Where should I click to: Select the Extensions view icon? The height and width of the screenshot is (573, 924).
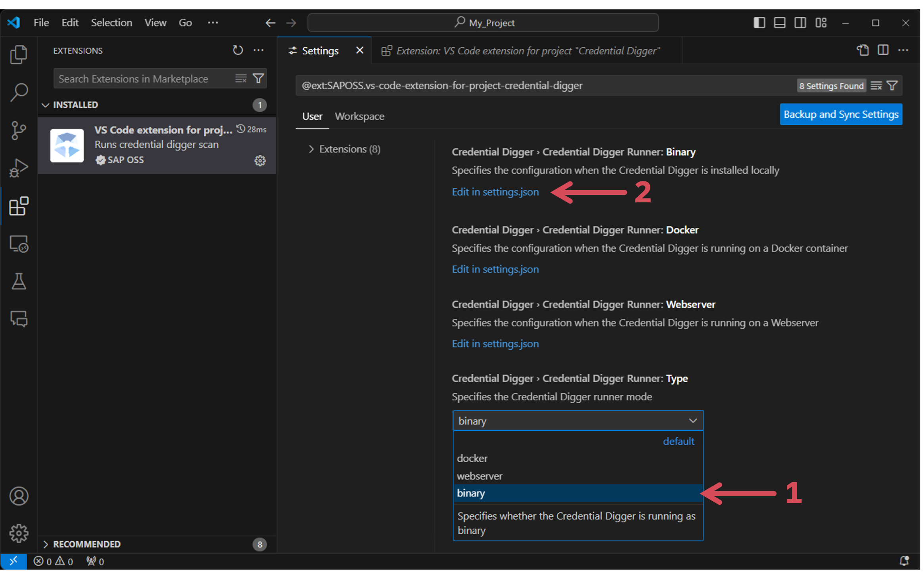point(19,206)
